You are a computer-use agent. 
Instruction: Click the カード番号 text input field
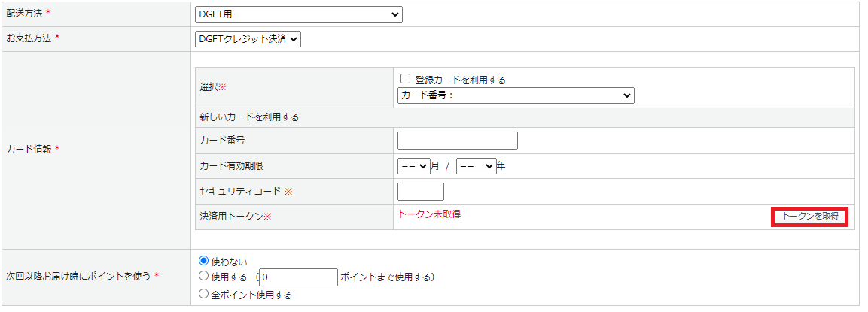tap(457, 141)
